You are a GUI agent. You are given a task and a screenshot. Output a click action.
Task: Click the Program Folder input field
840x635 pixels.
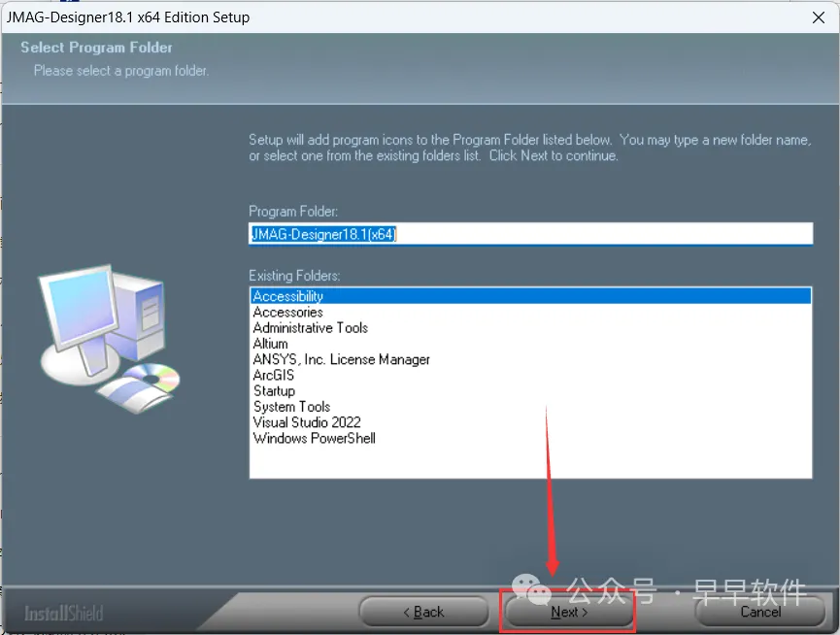point(530,234)
